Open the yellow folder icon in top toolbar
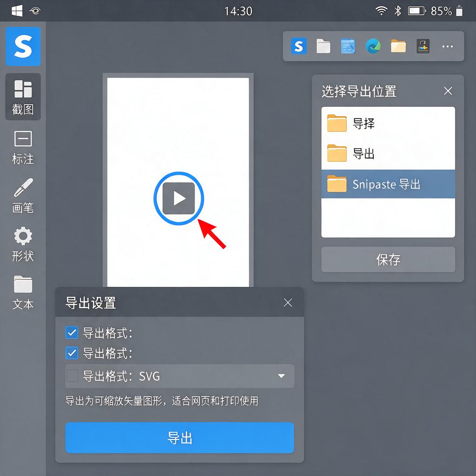 click(x=398, y=46)
